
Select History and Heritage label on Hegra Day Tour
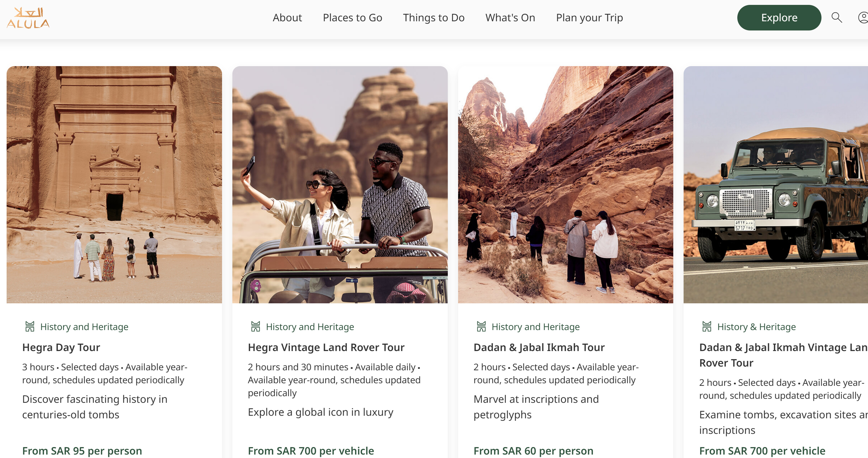click(84, 327)
